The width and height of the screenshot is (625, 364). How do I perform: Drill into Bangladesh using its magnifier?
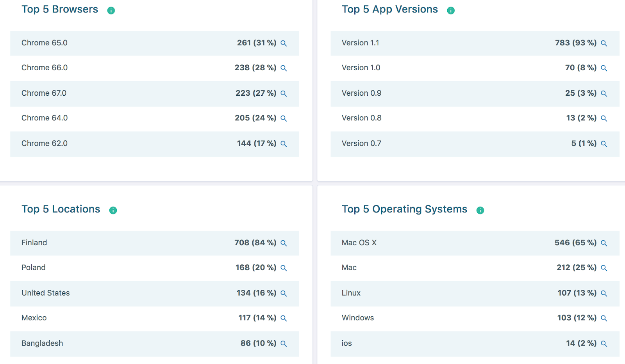click(x=284, y=344)
